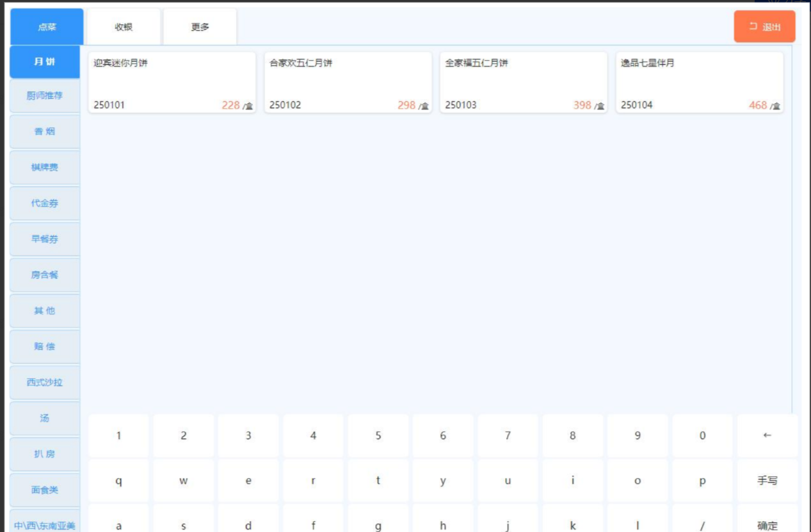811x532 pixels.
Task: Choose the 厨师推荐 category
Action: click(x=45, y=96)
